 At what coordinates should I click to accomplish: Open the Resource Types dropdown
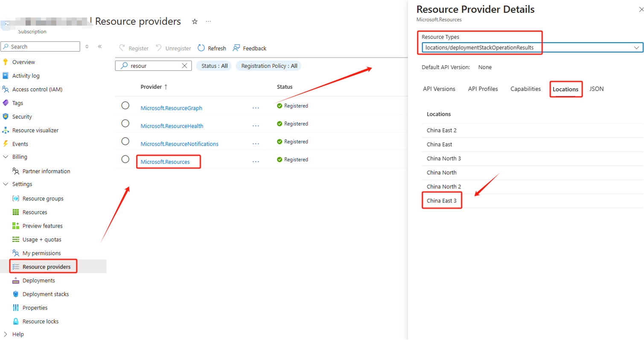[x=532, y=47]
